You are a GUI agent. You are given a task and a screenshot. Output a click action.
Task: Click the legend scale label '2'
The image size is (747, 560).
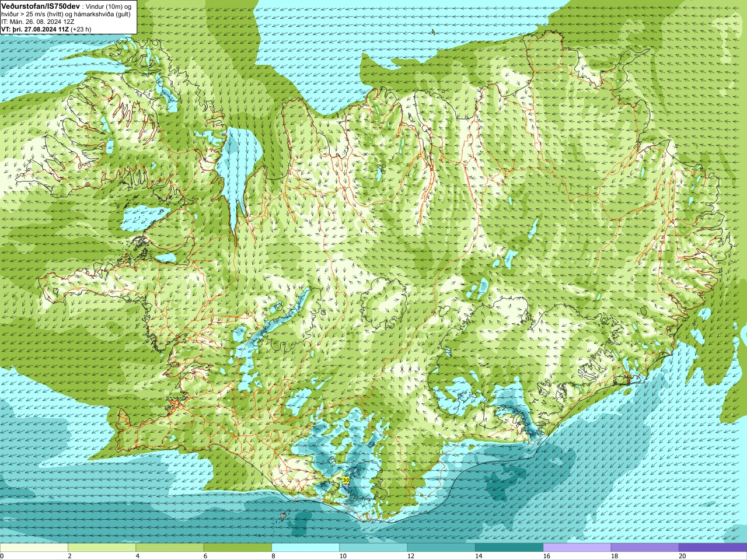(69, 556)
